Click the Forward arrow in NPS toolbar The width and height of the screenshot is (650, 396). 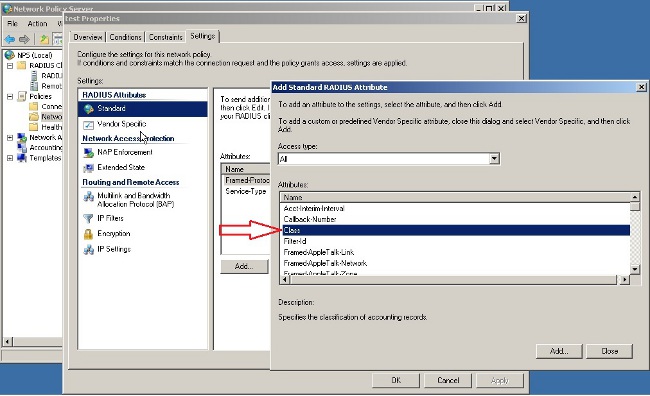[24, 39]
